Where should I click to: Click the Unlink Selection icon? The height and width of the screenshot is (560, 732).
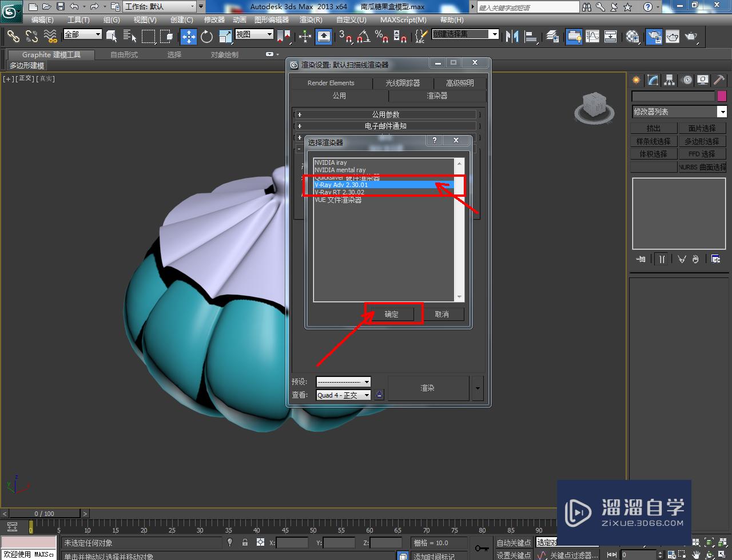(x=31, y=37)
